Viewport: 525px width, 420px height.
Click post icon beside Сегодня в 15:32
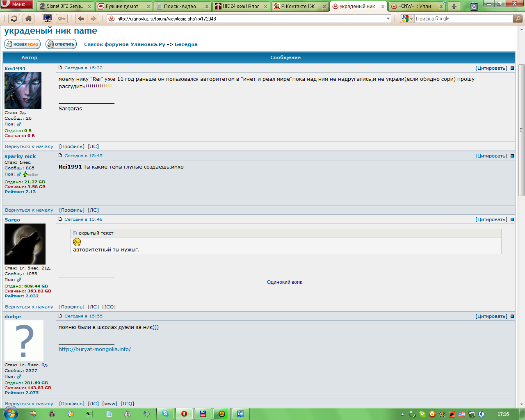coord(60,68)
